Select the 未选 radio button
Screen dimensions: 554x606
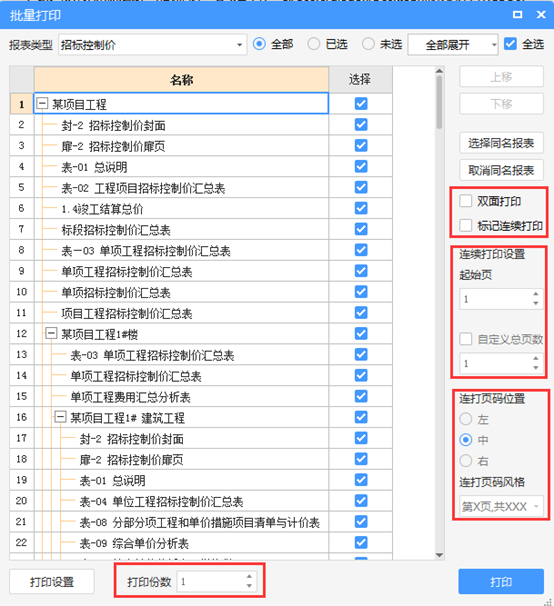(368, 44)
